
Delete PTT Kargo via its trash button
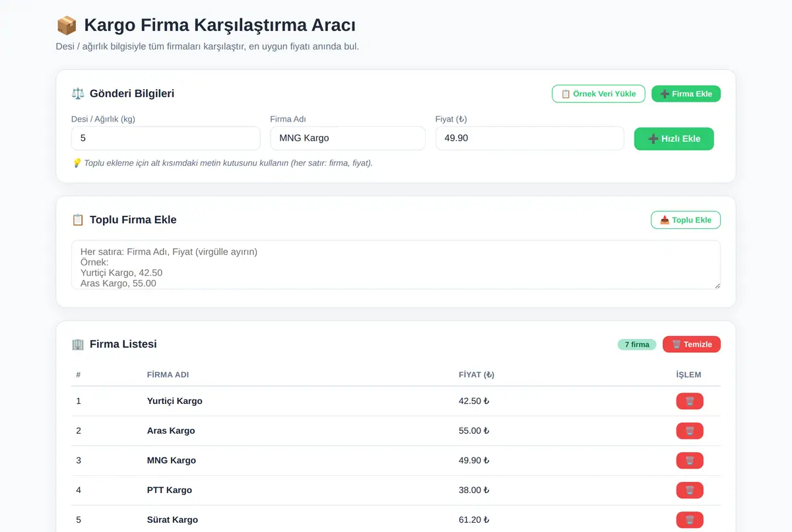click(690, 490)
